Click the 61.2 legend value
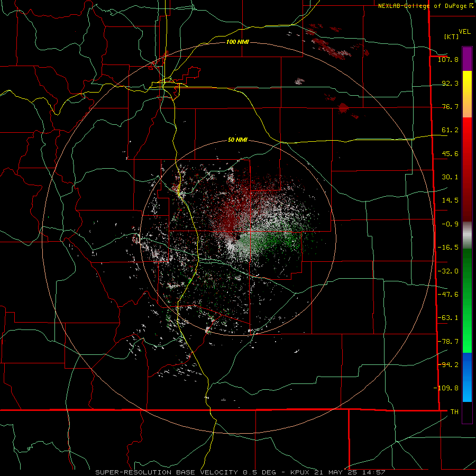Image resolution: width=476 pixels, height=476 pixels. tap(450, 130)
